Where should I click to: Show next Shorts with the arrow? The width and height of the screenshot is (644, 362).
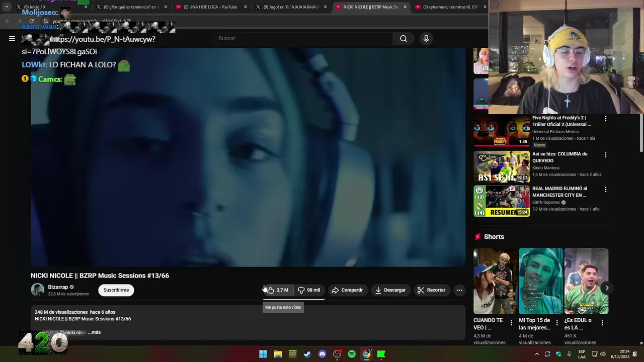click(x=607, y=288)
